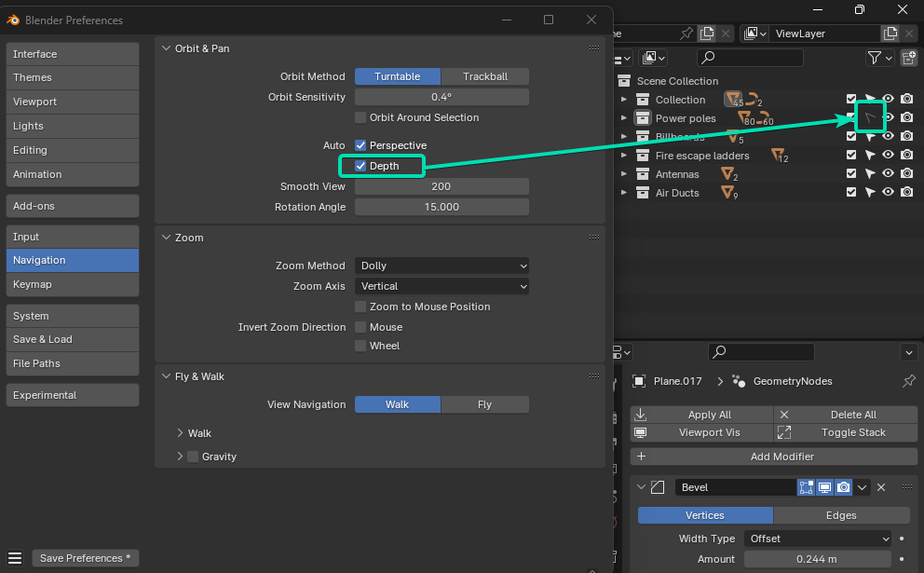Click new view layer icon beside ViewLayer
Viewport: 924px width, 573px height.
(x=890, y=34)
